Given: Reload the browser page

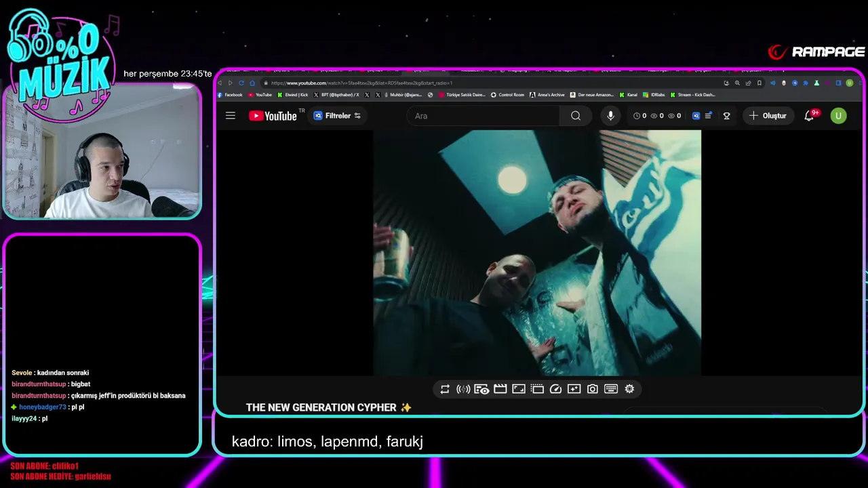Looking at the screenshot, I should pyautogui.click(x=241, y=83).
